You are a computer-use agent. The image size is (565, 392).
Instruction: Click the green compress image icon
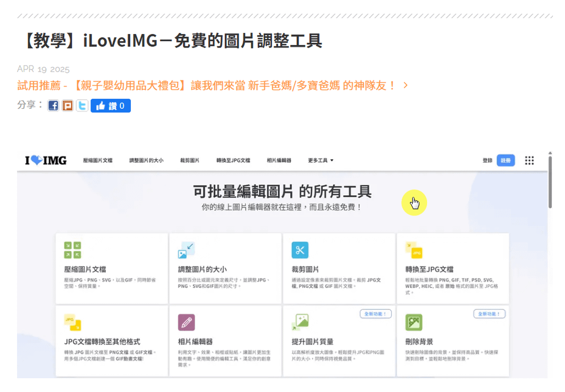click(72, 250)
